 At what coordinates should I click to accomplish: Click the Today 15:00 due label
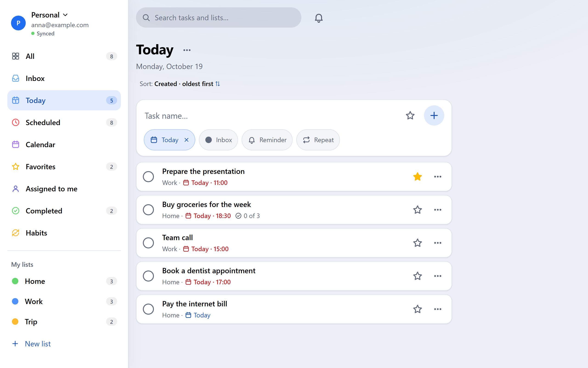point(206,249)
